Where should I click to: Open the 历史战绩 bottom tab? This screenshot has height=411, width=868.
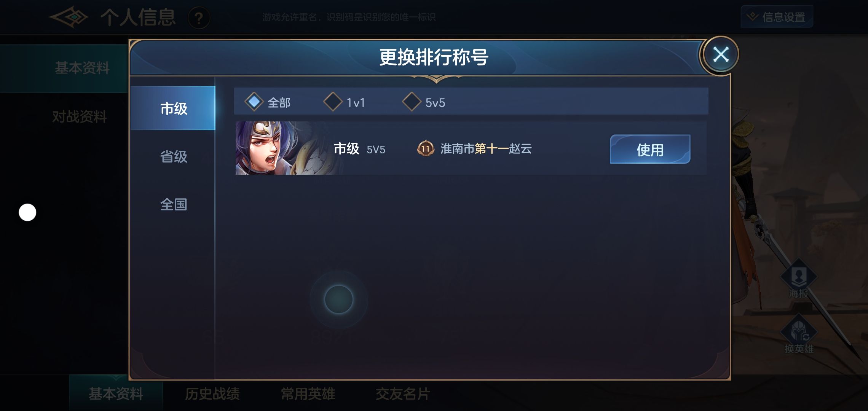pyautogui.click(x=212, y=394)
